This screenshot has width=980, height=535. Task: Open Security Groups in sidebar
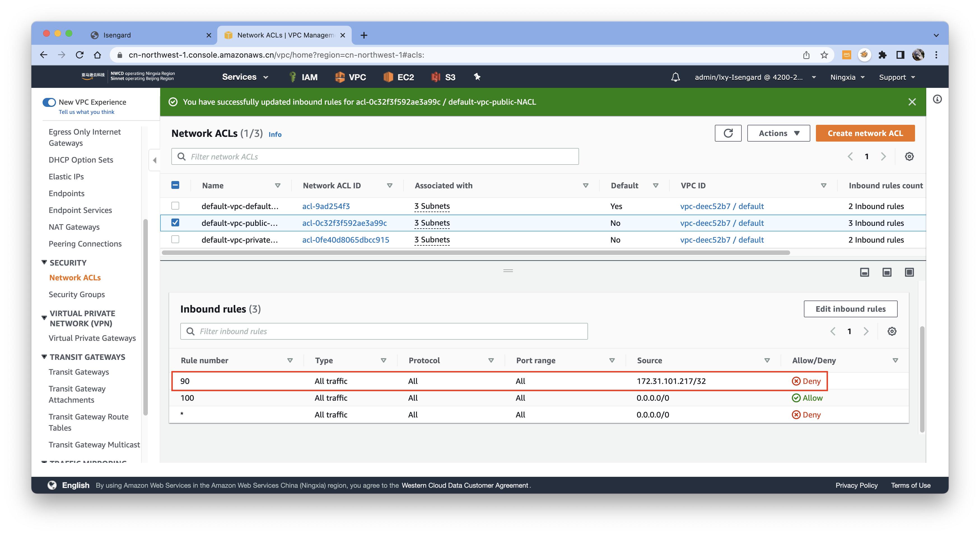(x=76, y=294)
